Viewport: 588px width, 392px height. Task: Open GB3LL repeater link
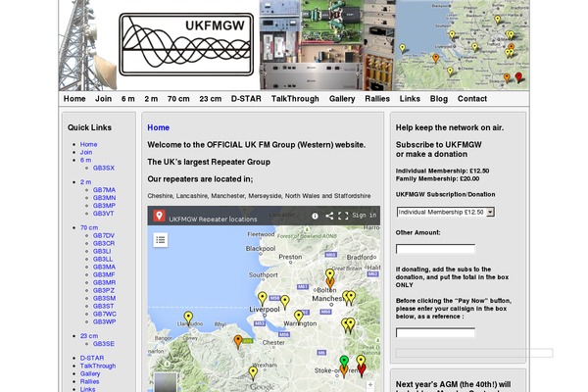[x=103, y=259]
